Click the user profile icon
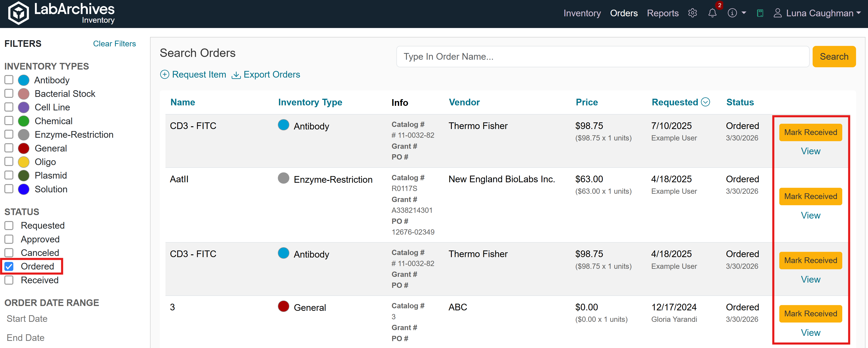The height and width of the screenshot is (348, 868). (x=777, y=13)
